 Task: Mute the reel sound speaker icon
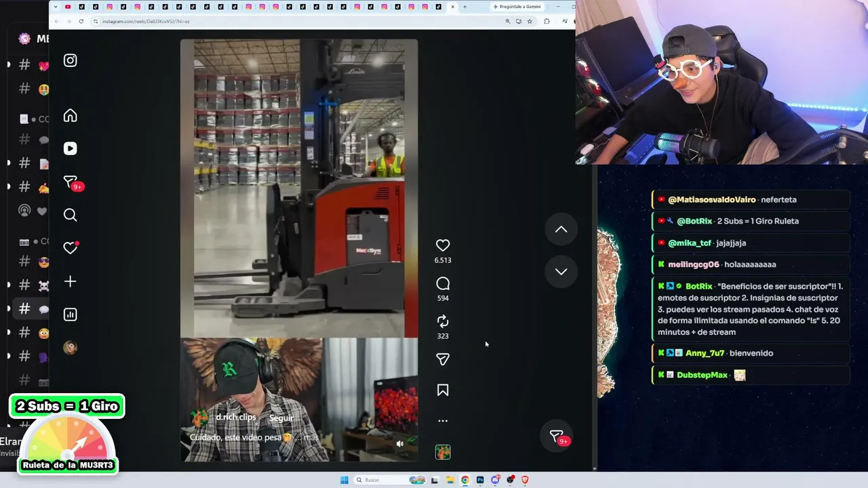point(400,444)
